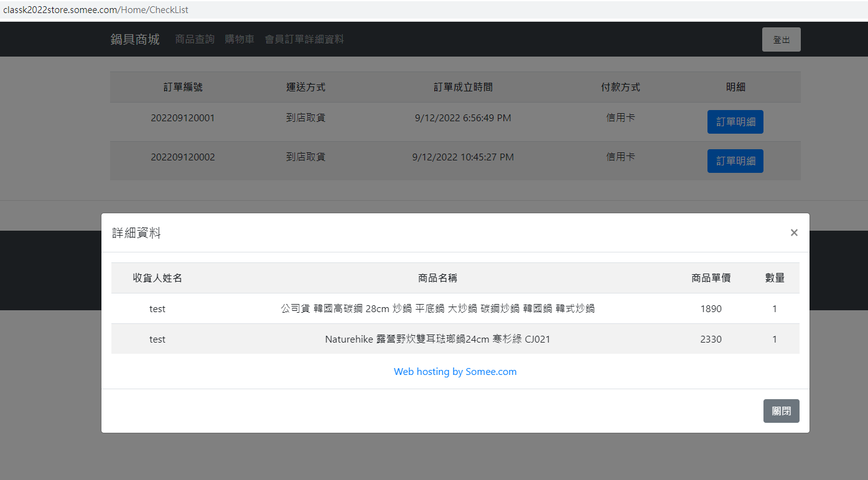
Task: Click recipient name test in the 2330 row
Action: (x=157, y=339)
